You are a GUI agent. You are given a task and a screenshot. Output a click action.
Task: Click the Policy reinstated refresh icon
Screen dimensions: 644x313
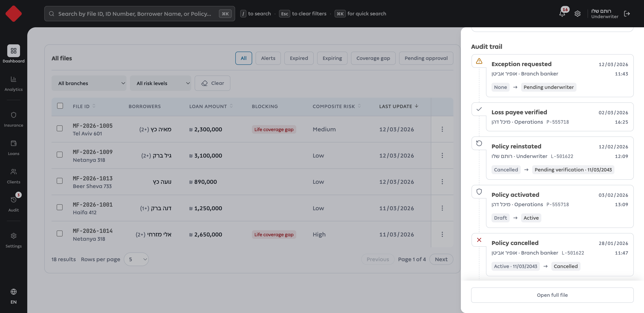click(x=479, y=143)
